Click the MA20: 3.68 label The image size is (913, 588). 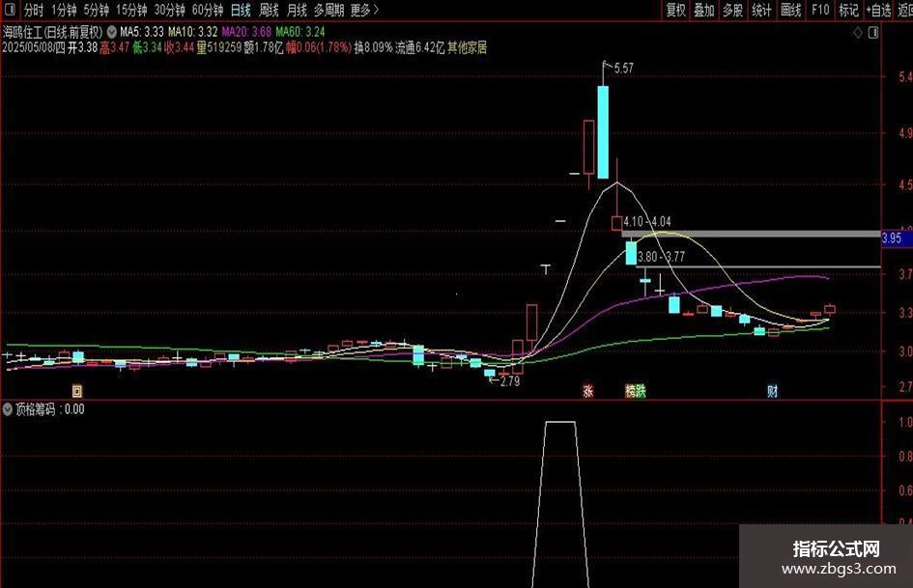click(x=246, y=32)
